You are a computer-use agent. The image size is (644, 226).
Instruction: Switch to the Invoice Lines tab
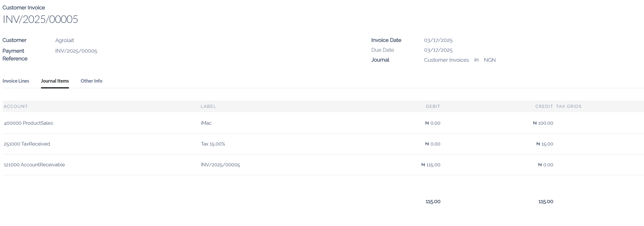[x=16, y=81]
